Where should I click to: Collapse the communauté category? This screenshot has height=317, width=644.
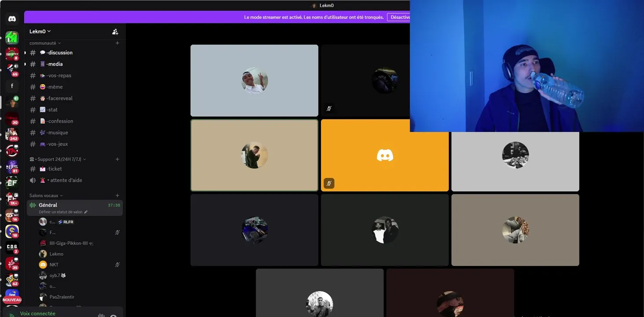point(45,43)
